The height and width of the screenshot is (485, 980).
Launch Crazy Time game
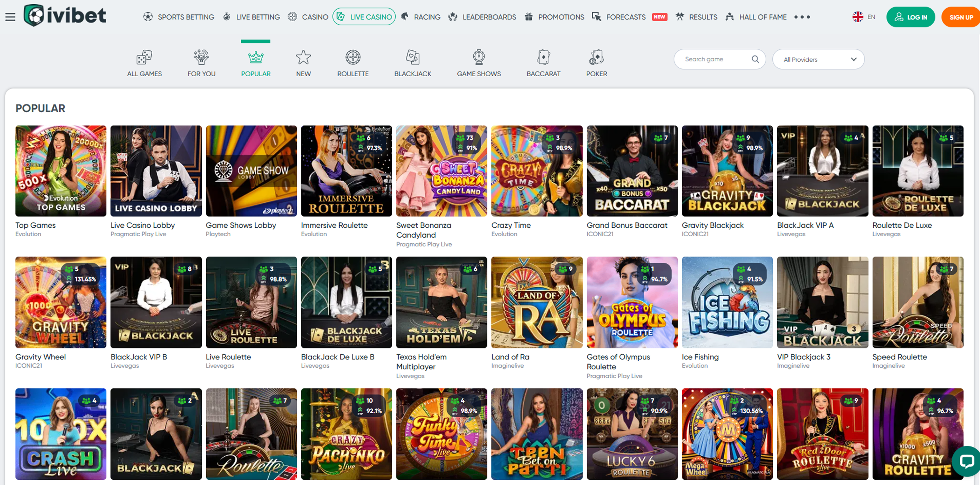pos(537,171)
